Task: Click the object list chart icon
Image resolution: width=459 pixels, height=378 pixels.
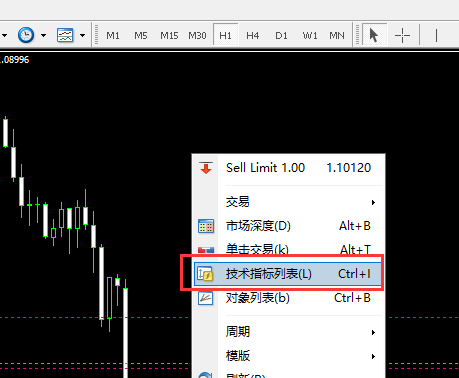Action: pos(206,298)
